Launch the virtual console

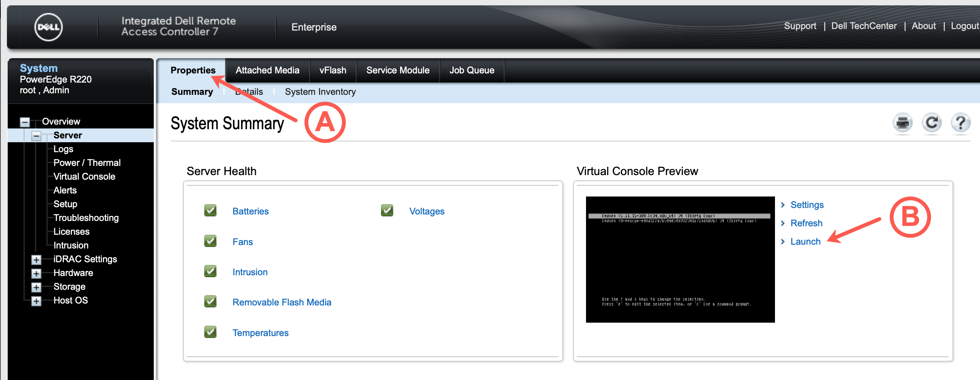(805, 242)
